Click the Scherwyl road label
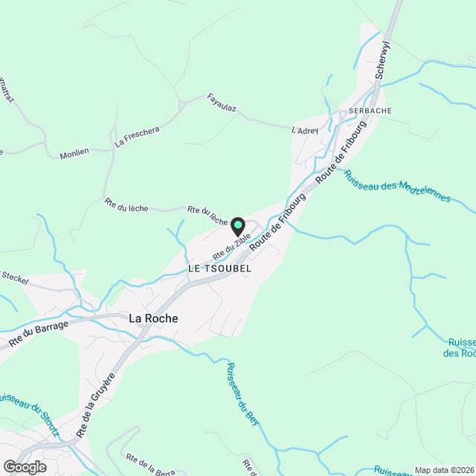Image resolution: width=476 pixels, height=476 pixels. point(382,59)
